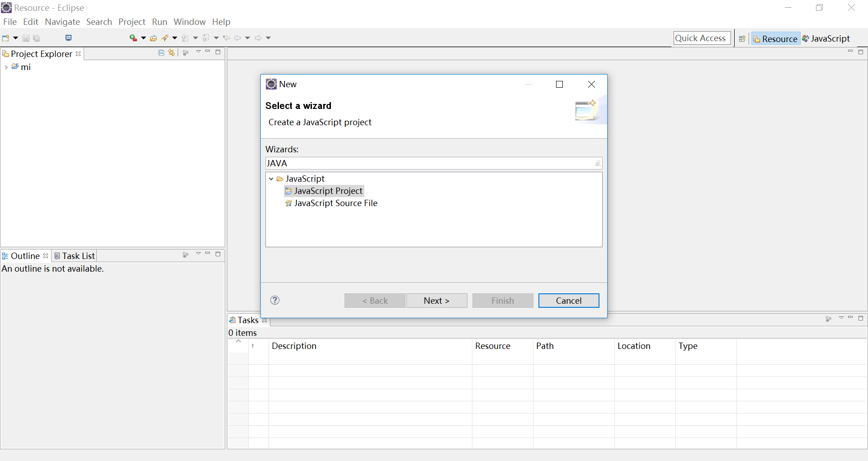Select the mi project in Project Explorer
Image resolution: width=868 pixels, height=461 pixels.
(x=25, y=67)
